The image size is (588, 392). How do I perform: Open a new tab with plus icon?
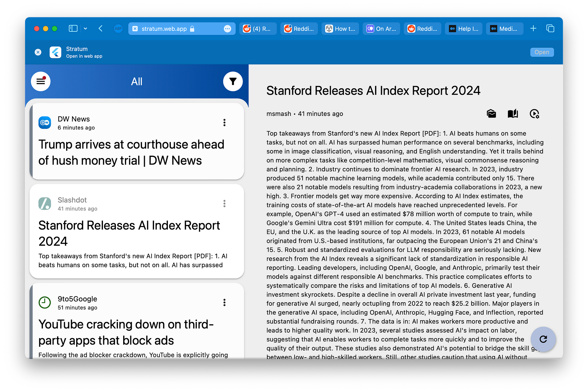533,29
